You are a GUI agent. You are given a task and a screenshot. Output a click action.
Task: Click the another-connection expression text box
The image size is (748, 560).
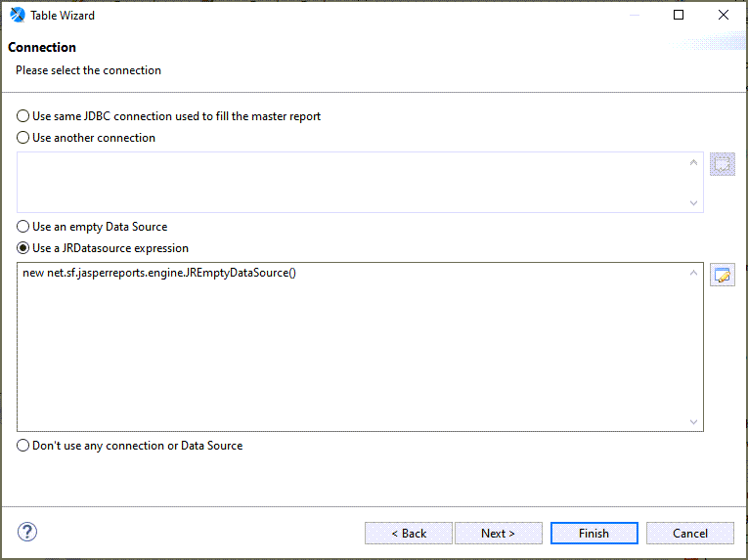(x=352, y=182)
